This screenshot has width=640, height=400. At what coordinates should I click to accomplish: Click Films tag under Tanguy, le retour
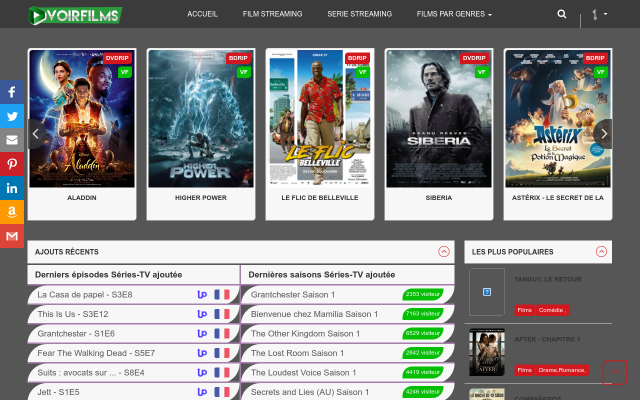(x=524, y=310)
